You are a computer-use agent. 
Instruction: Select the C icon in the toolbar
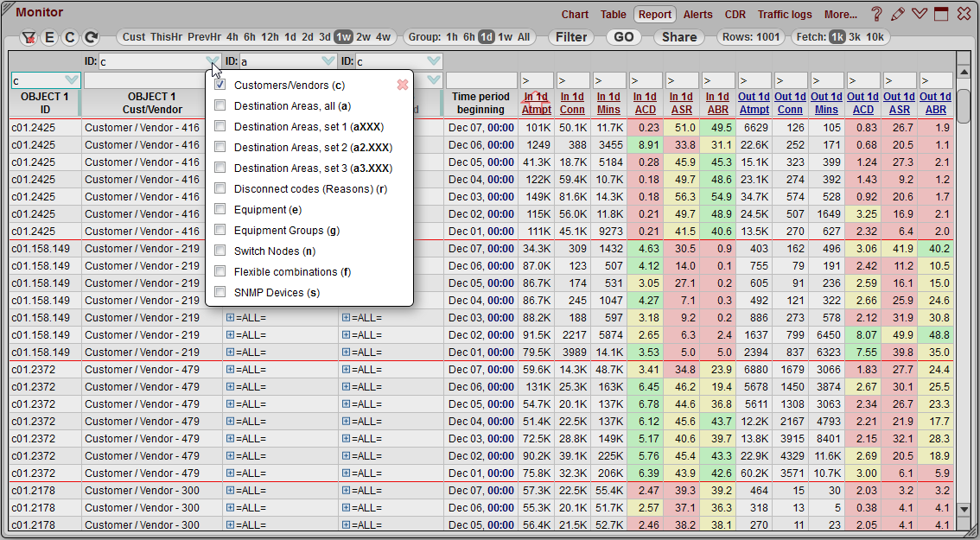69,37
